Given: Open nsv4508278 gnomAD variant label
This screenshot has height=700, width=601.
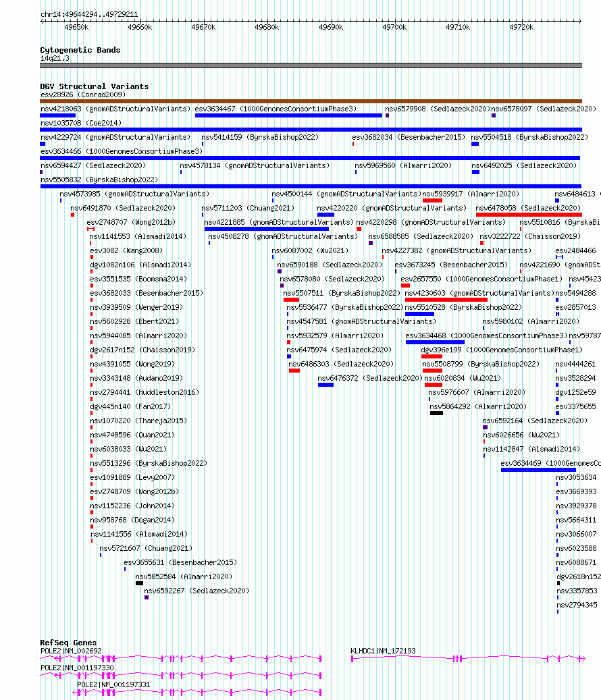Looking at the screenshot, I should tap(283, 237).
